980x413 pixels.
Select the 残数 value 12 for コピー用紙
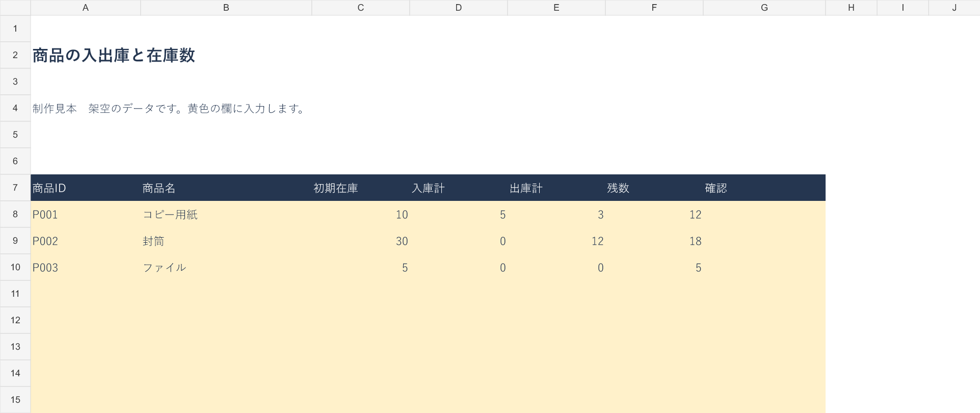point(654,215)
